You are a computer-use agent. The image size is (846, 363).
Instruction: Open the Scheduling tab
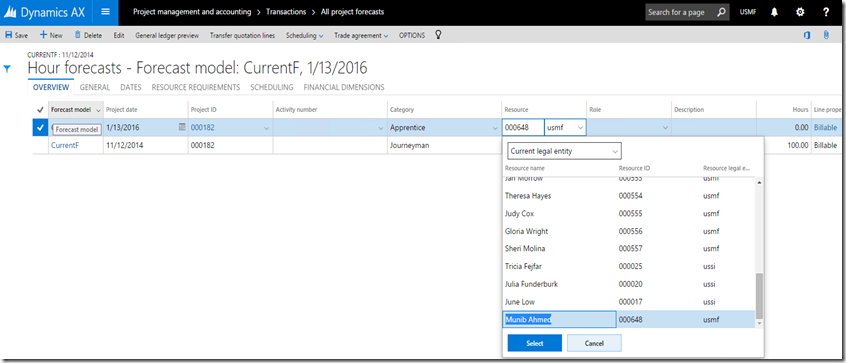point(272,87)
